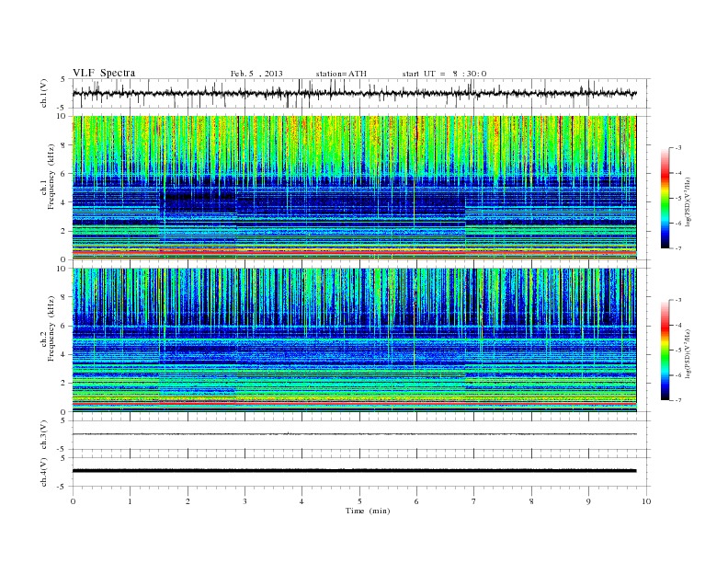The height and width of the screenshot is (563, 728).
Task: Click the ch.1 spectrogram colorbar
Action: (x=665, y=198)
